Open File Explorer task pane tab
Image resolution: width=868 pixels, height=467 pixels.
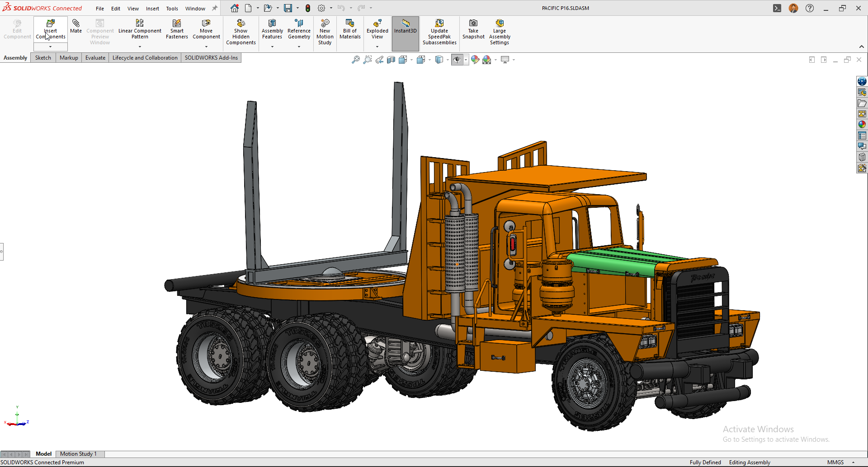pyautogui.click(x=862, y=103)
